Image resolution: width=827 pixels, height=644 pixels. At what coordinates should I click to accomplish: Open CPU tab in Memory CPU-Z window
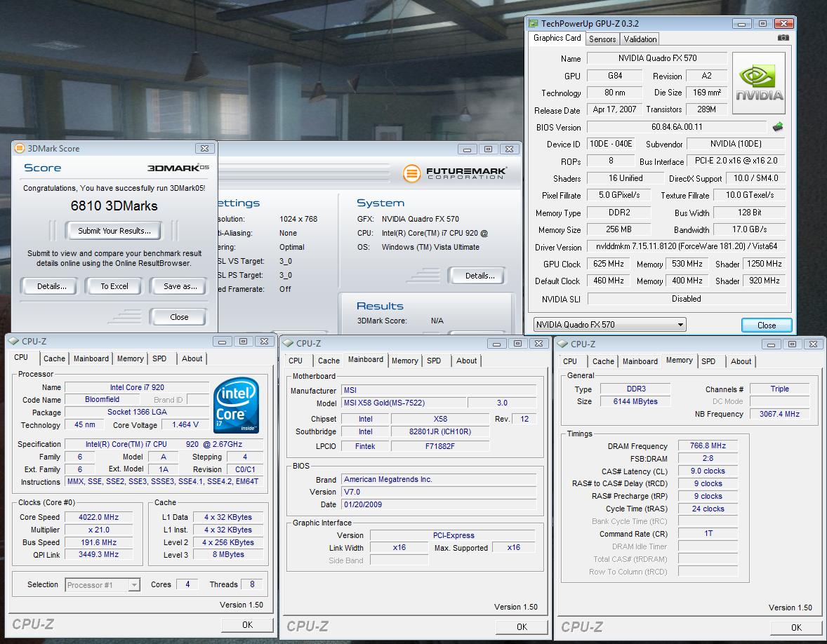click(569, 361)
